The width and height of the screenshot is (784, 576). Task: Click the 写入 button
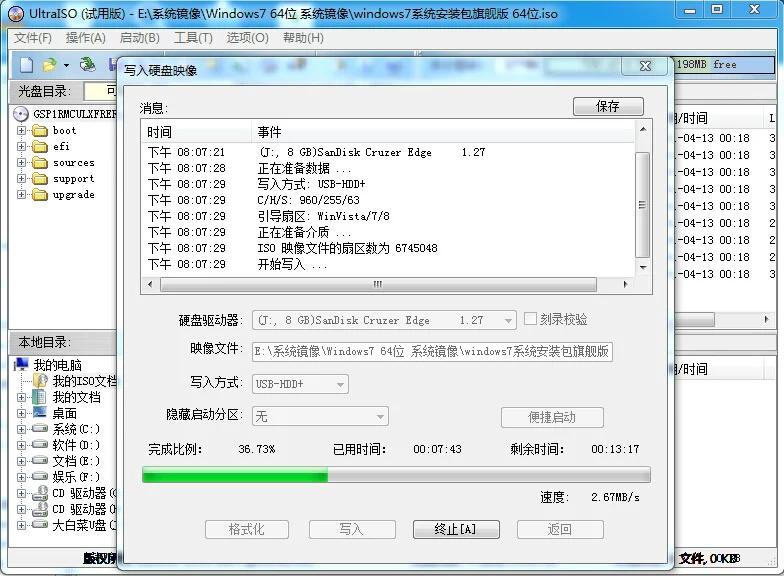pos(352,529)
